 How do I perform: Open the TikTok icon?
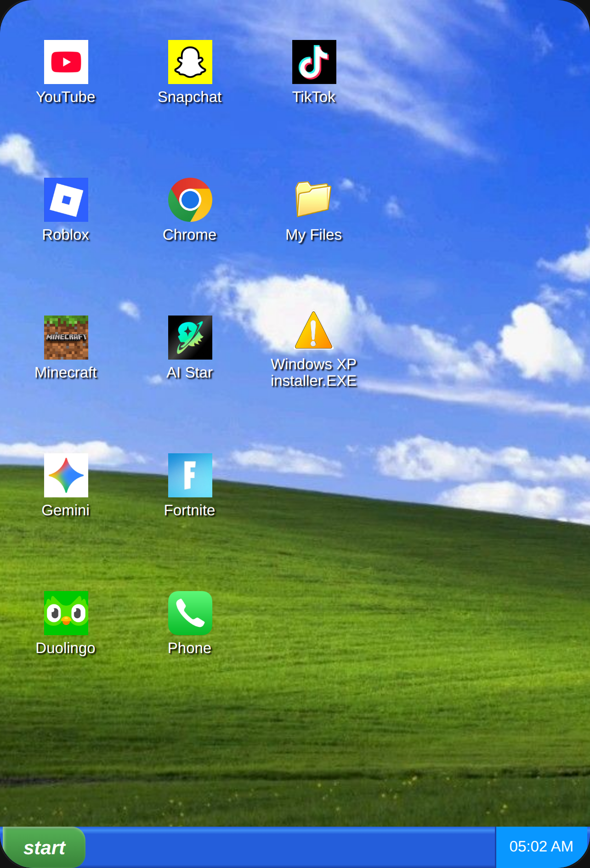tap(314, 62)
